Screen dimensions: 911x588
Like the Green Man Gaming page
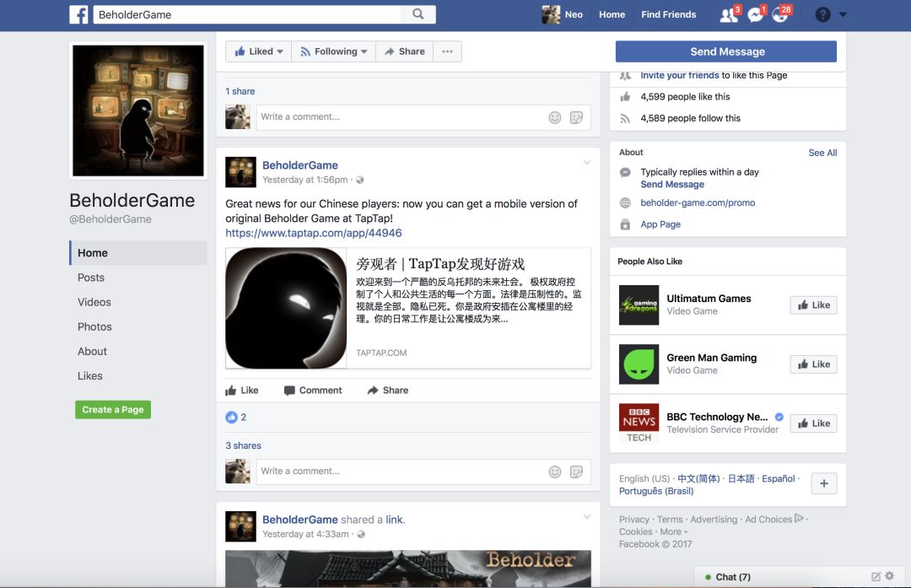(813, 364)
